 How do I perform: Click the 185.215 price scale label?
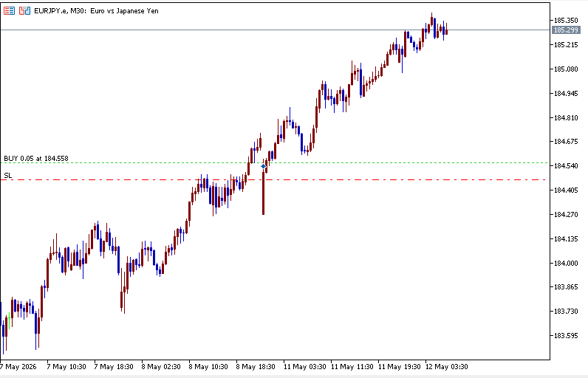566,44
